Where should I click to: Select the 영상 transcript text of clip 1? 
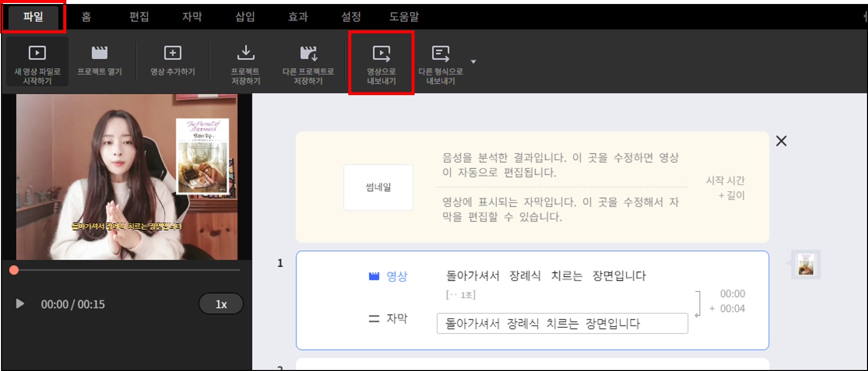pyautogui.click(x=546, y=276)
